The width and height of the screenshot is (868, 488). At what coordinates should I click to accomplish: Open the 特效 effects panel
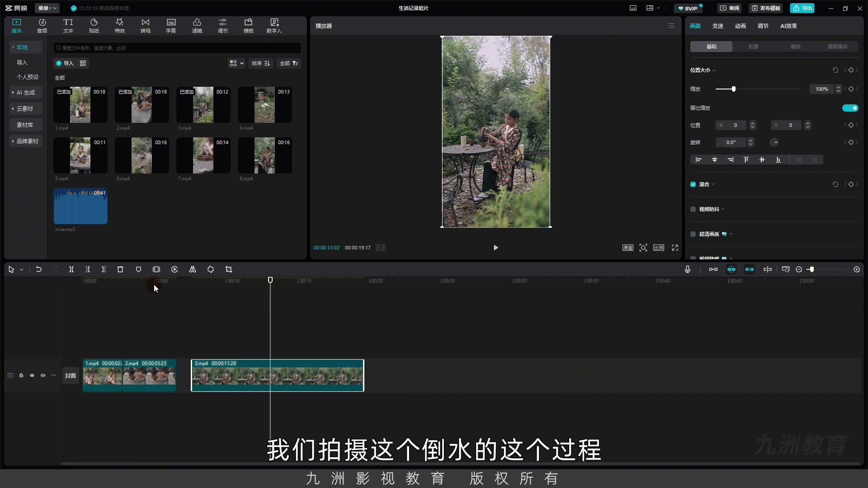pos(120,26)
